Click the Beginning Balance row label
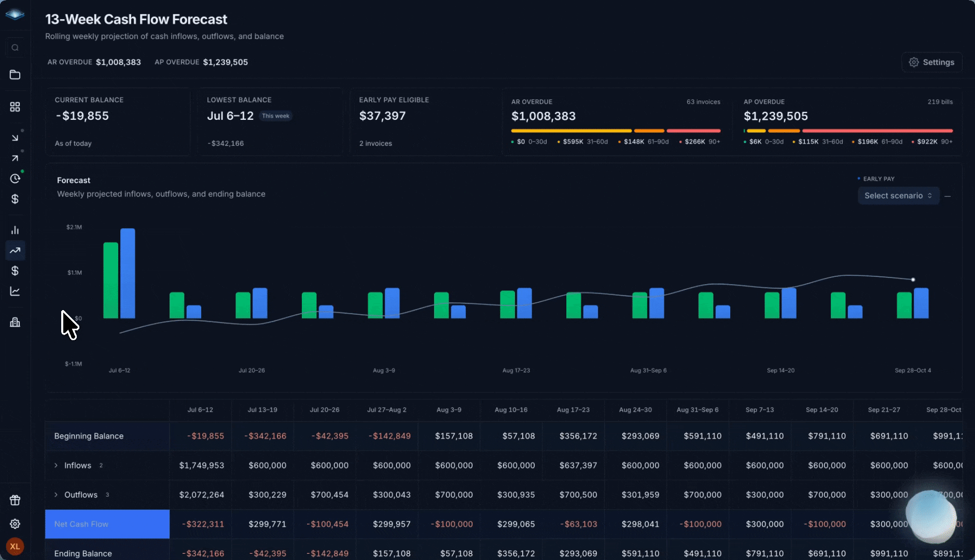Screen dimensions: 975x560 click(x=89, y=436)
